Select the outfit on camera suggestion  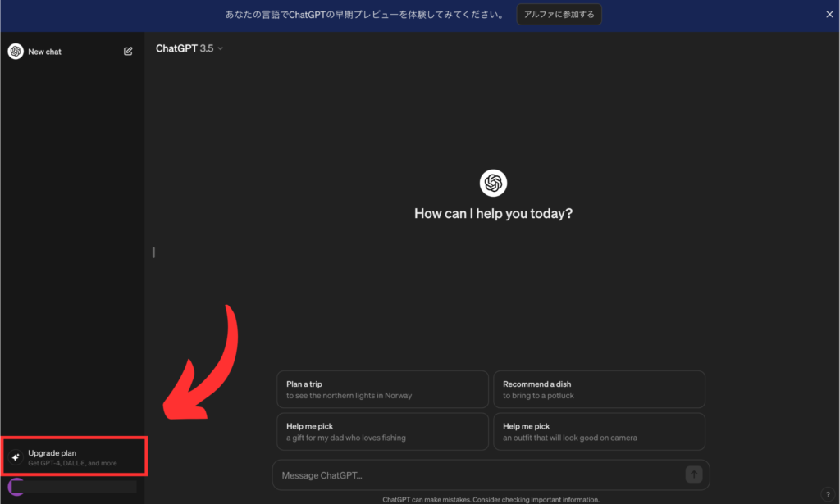pos(598,432)
